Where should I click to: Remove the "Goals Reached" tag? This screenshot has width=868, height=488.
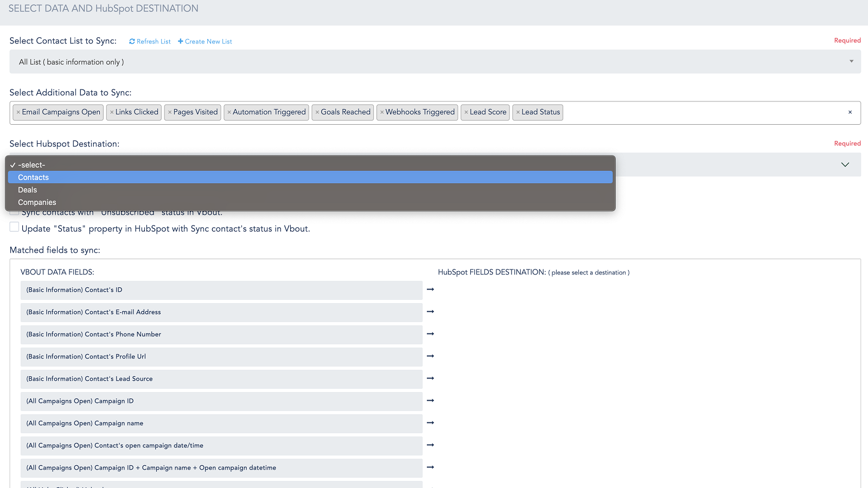tap(318, 112)
